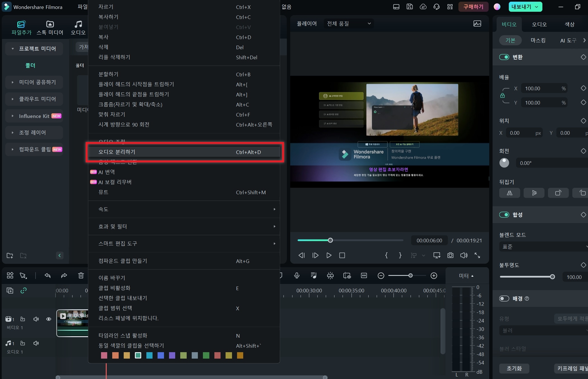The width and height of the screenshot is (588, 379).
Task: Mute the 오디오 1 track speaker
Action: pos(36,343)
